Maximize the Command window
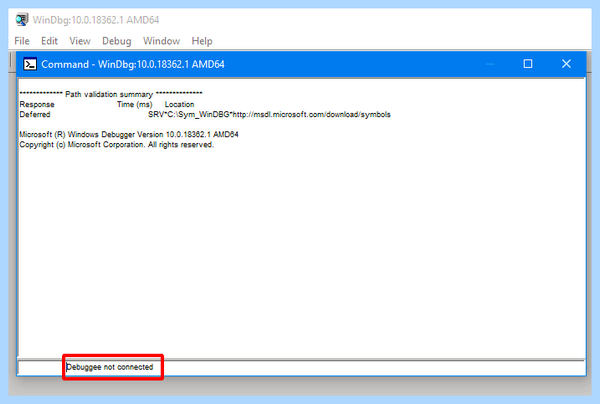 tap(528, 64)
